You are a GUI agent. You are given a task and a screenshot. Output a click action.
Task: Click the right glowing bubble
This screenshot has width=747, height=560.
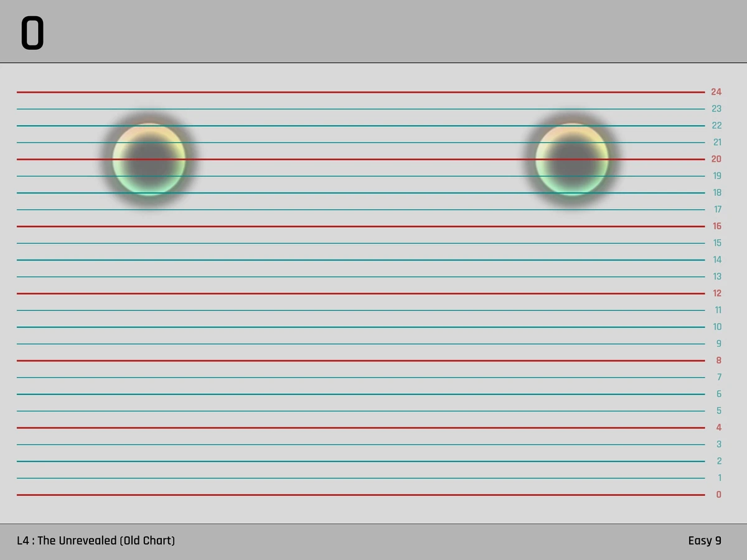(572, 160)
